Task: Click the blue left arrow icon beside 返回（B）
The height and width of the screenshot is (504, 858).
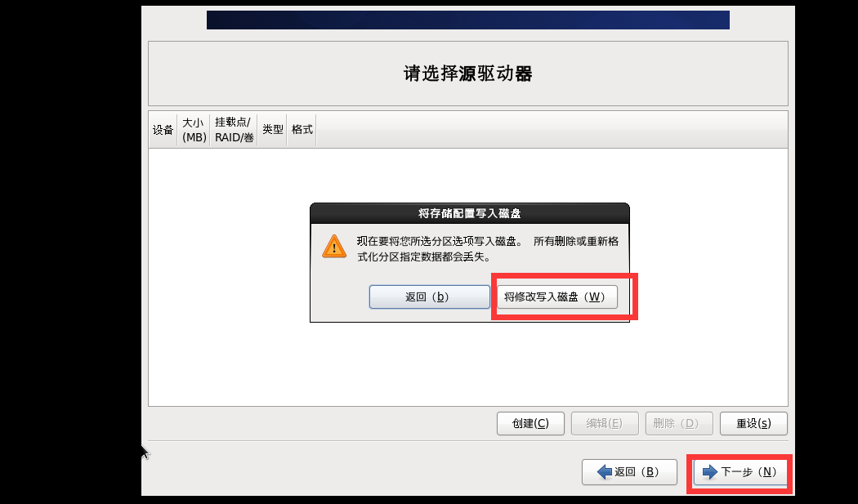Action: pos(604,471)
